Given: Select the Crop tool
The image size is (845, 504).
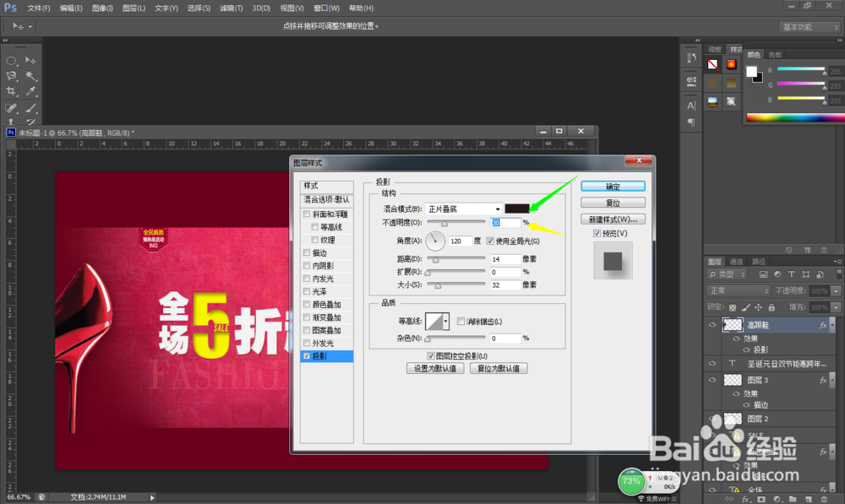Looking at the screenshot, I should point(11,91).
